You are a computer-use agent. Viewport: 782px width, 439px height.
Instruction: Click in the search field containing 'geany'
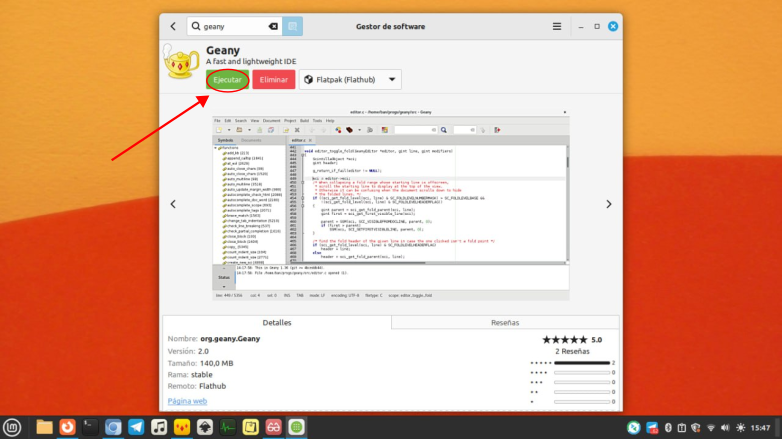234,26
